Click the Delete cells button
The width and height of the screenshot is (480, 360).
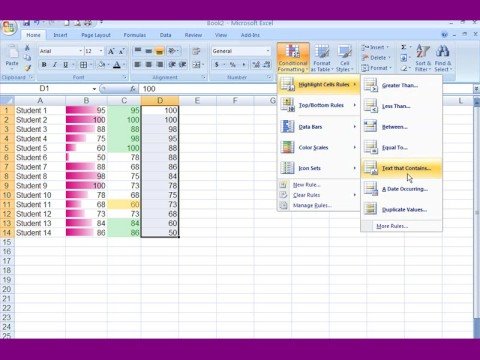(376, 58)
